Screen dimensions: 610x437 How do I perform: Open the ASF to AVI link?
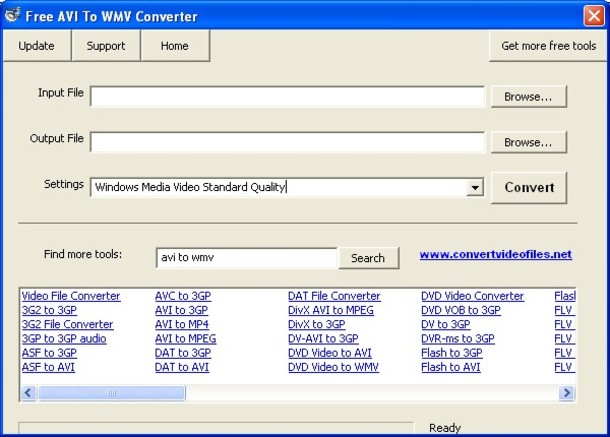click(x=48, y=367)
